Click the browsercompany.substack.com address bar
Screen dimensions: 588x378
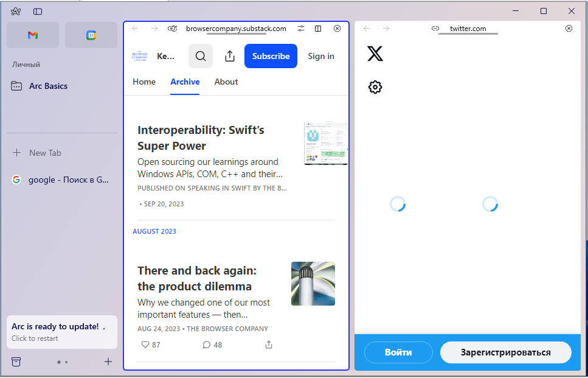click(237, 29)
